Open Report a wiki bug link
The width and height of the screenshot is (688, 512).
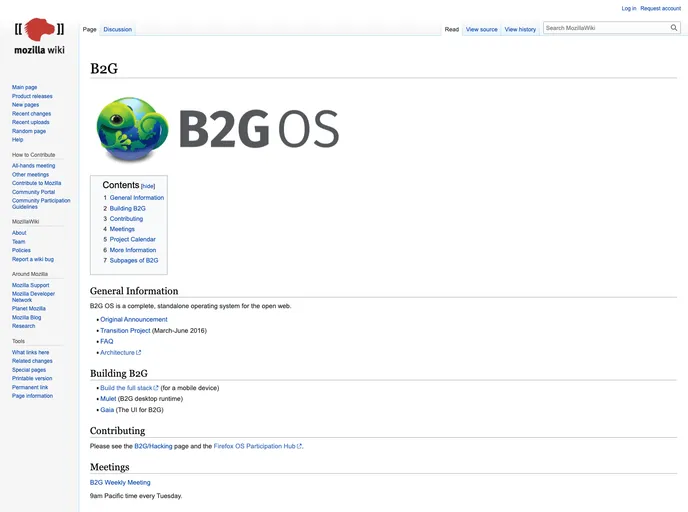[33, 259]
